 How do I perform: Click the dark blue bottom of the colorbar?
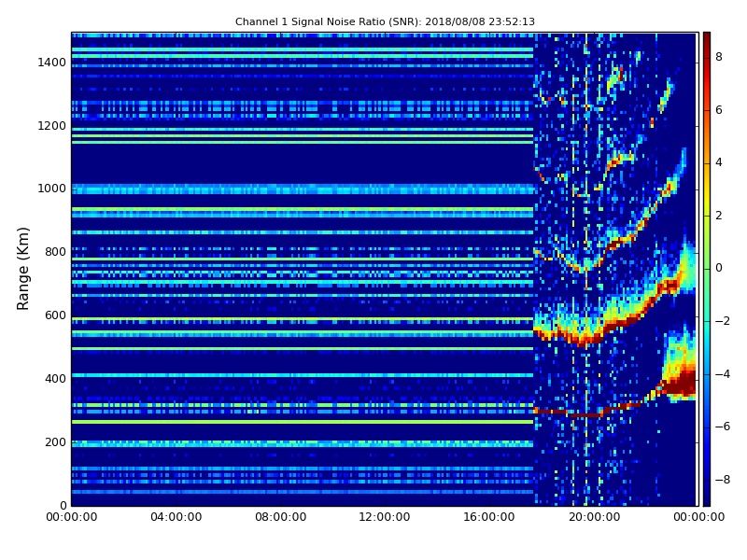point(707,496)
